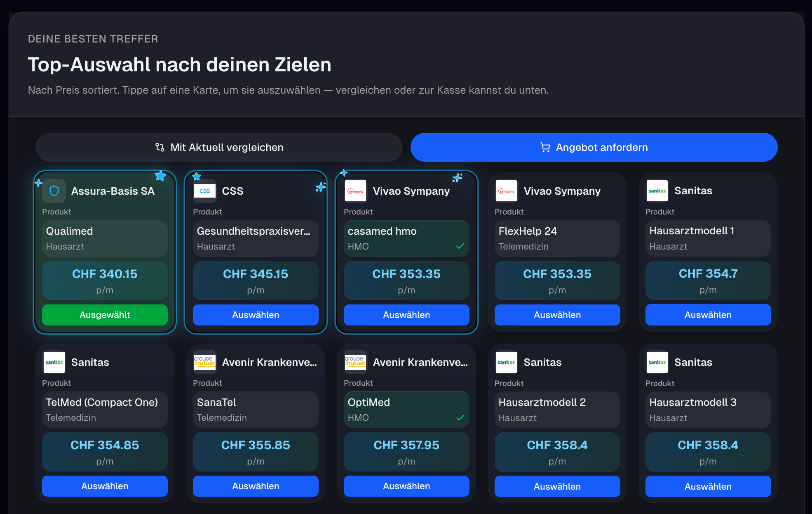Click Avenir Krankenve... name on SanaTel card

click(270, 362)
